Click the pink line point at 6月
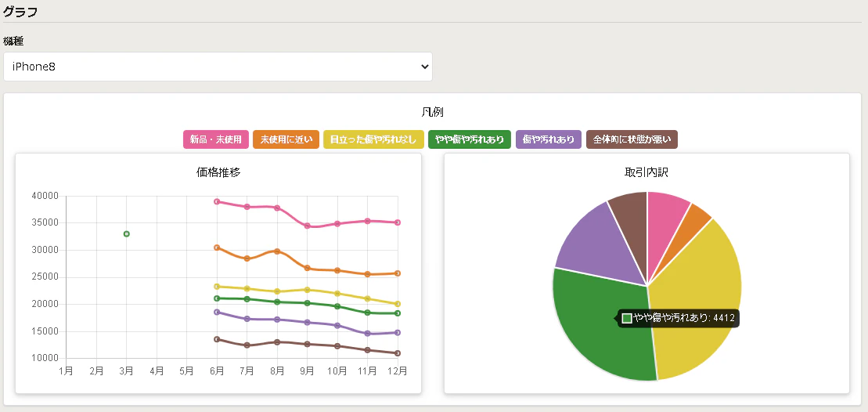The image size is (868, 412). coord(218,201)
